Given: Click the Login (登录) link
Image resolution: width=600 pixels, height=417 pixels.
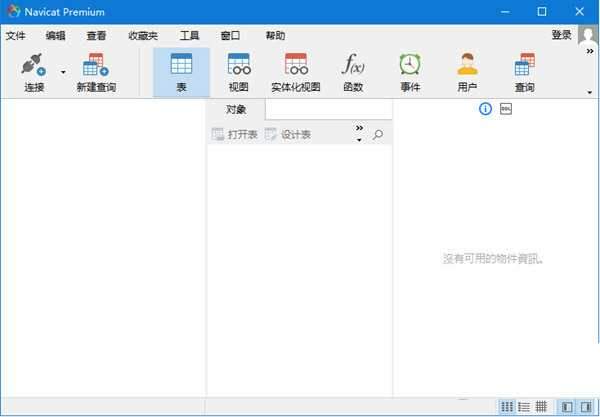Looking at the screenshot, I should pos(561,35).
